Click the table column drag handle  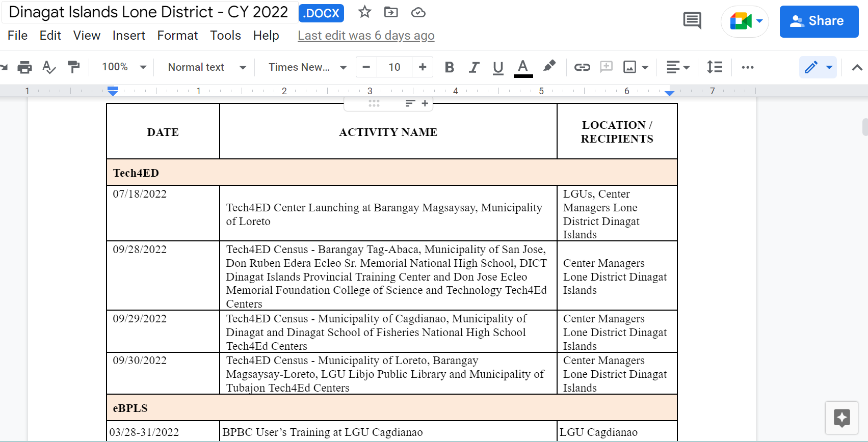pyautogui.click(x=374, y=103)
